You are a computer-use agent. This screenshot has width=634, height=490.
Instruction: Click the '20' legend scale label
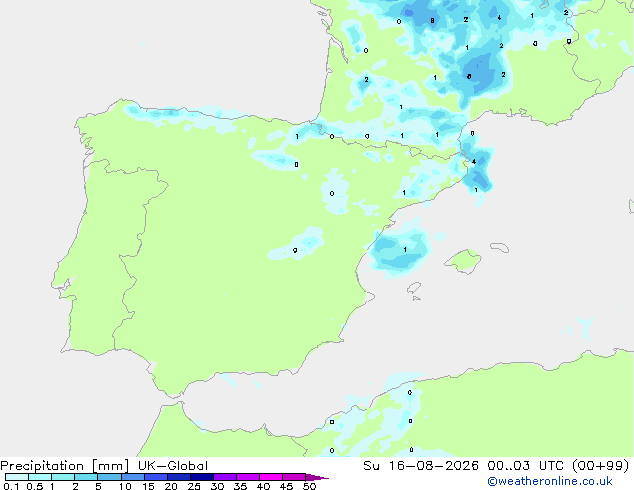click(171, 486)
